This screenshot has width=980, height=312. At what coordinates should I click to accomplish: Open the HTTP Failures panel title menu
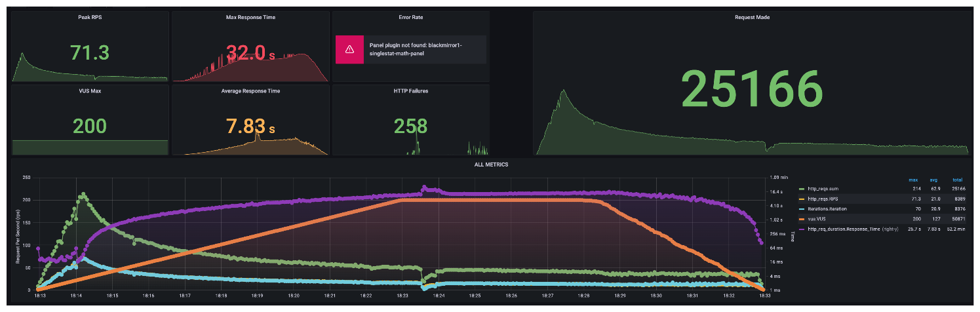(410, 91)
